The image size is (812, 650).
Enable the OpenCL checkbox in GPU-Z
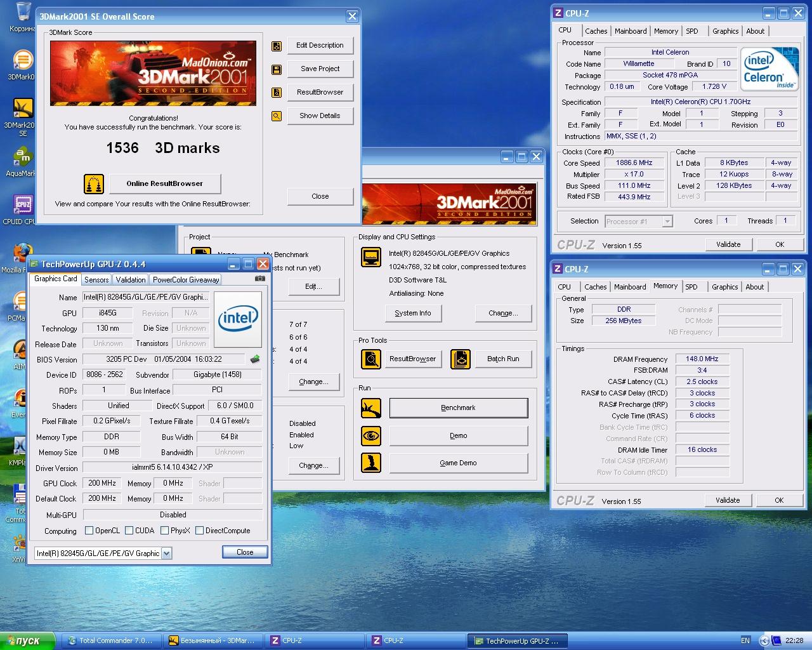89,531
